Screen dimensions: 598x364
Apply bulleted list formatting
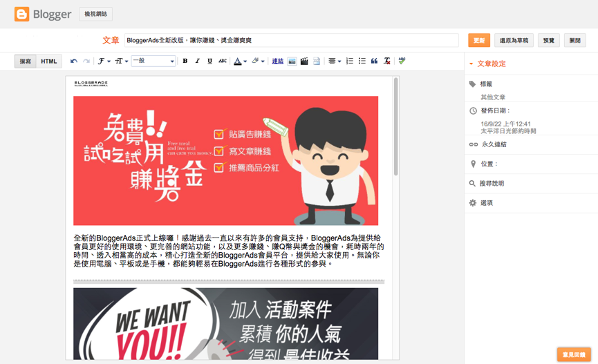[x=362, y=61]
